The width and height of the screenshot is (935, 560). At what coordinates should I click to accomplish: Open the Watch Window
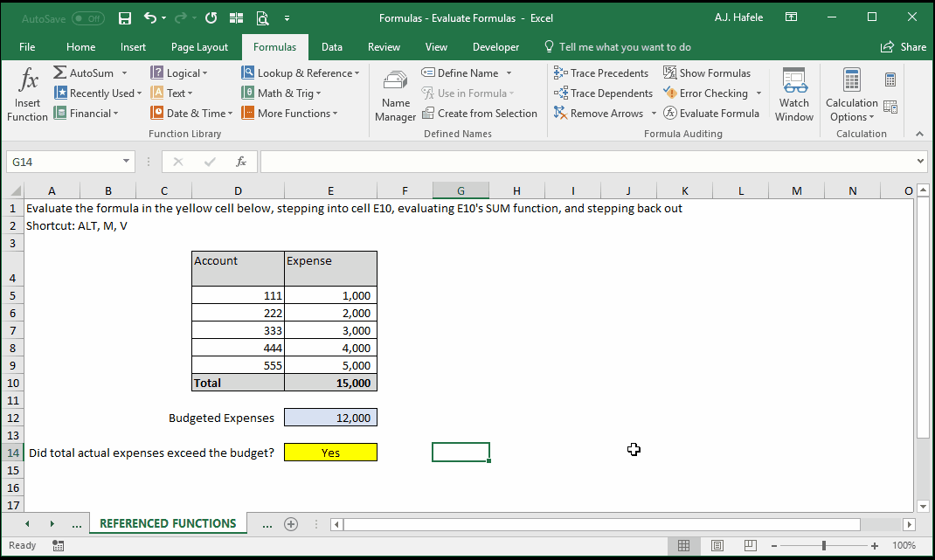[794, 95]
